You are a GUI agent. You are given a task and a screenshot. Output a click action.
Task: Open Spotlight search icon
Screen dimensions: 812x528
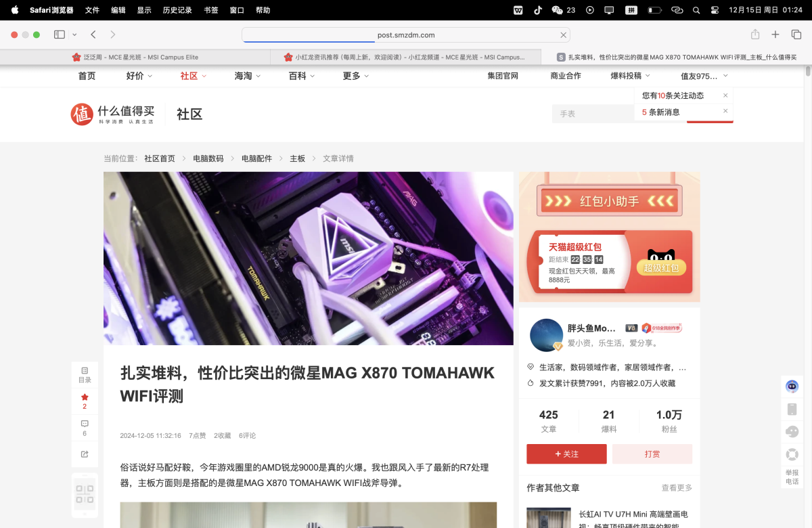tap(696, 10)
